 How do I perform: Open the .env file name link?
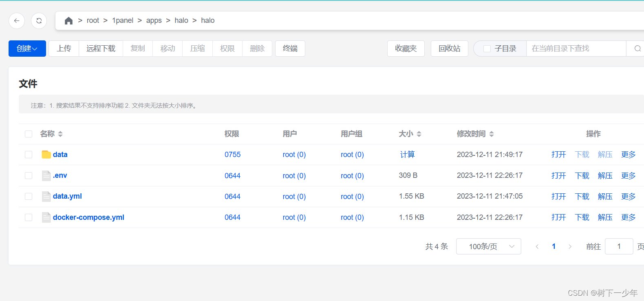60,175
